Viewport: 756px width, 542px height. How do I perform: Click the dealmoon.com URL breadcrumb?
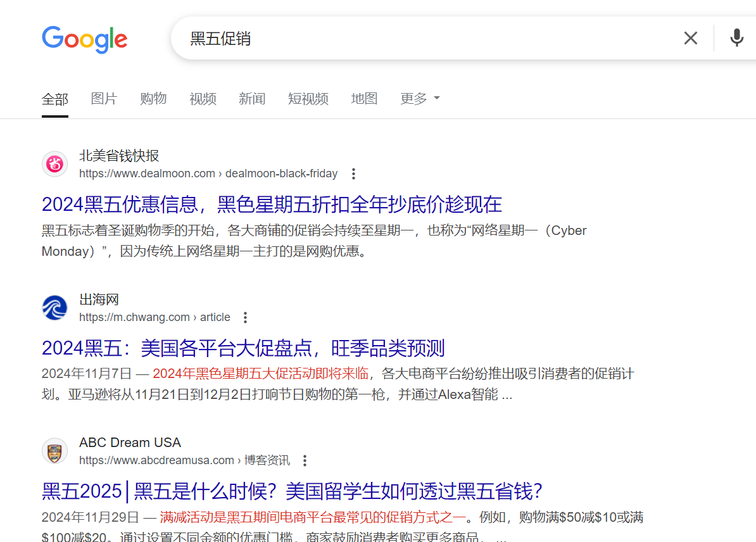(208, 173)
